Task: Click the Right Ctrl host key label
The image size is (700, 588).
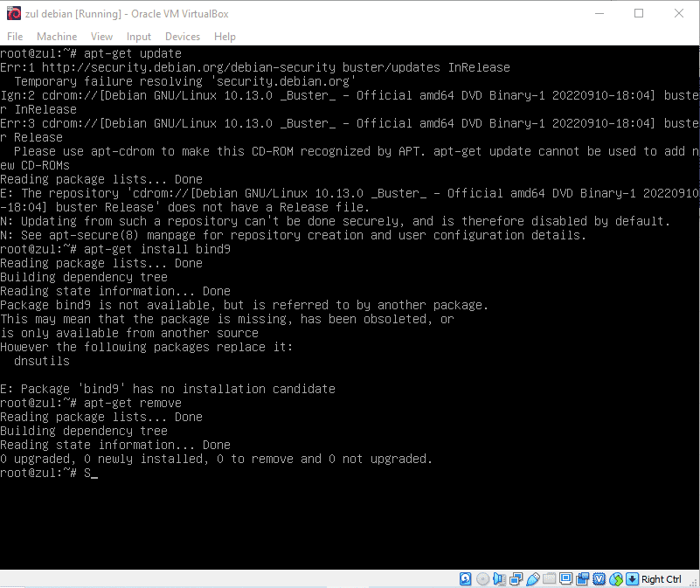Action: [x=662, y=579]
